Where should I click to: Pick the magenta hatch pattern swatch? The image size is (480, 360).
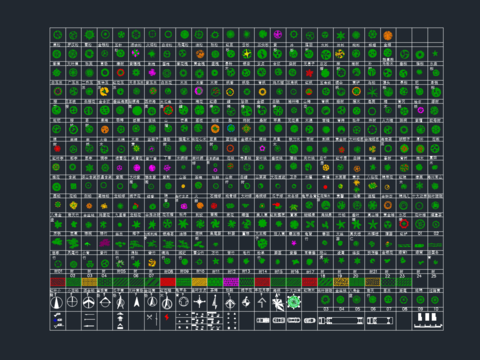231,282
